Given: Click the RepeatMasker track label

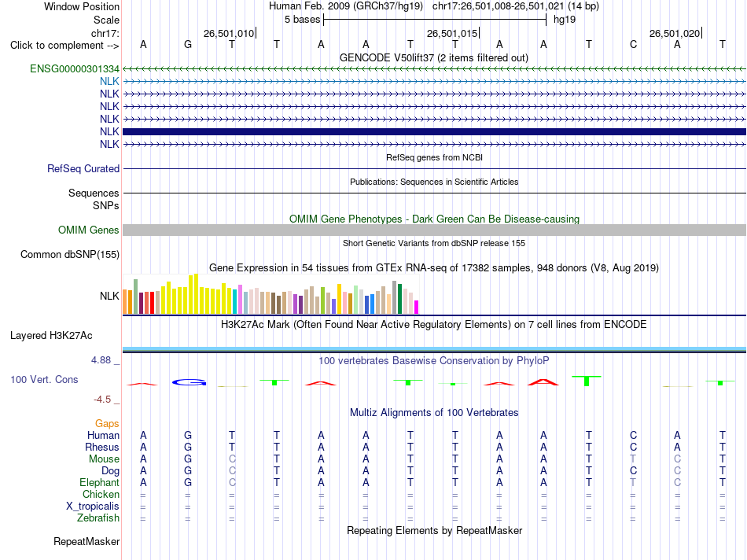Looking at the screenshot, I should pos(86,541).
